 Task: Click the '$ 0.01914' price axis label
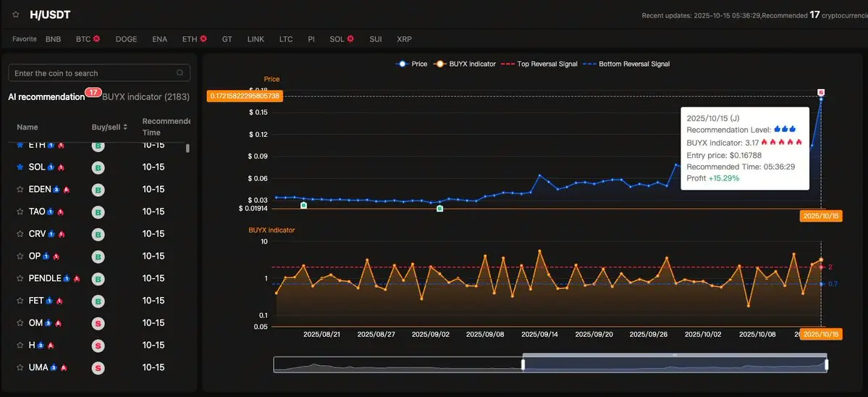click(x=253, y=208)
